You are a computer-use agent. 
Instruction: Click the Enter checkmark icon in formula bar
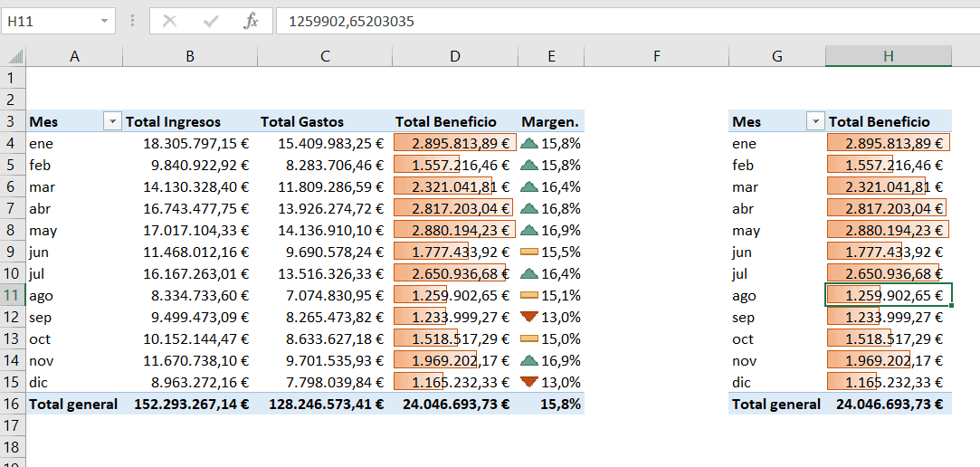click(211, 21)
